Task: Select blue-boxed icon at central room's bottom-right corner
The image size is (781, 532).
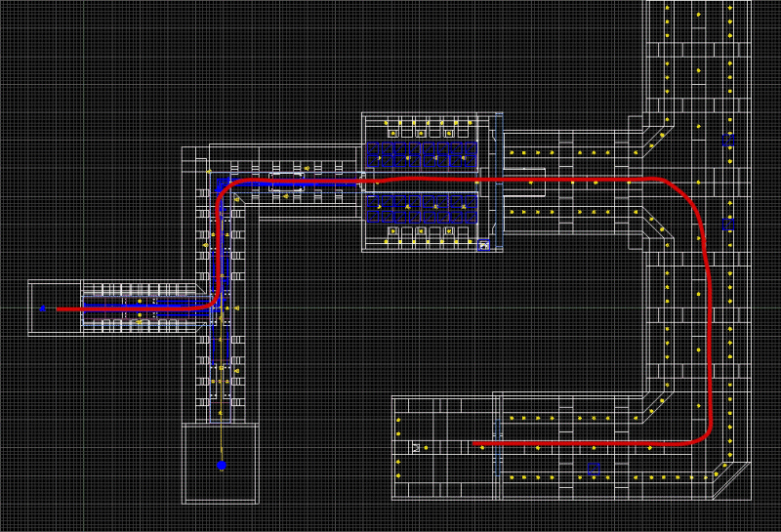Action: click(483, 246)
